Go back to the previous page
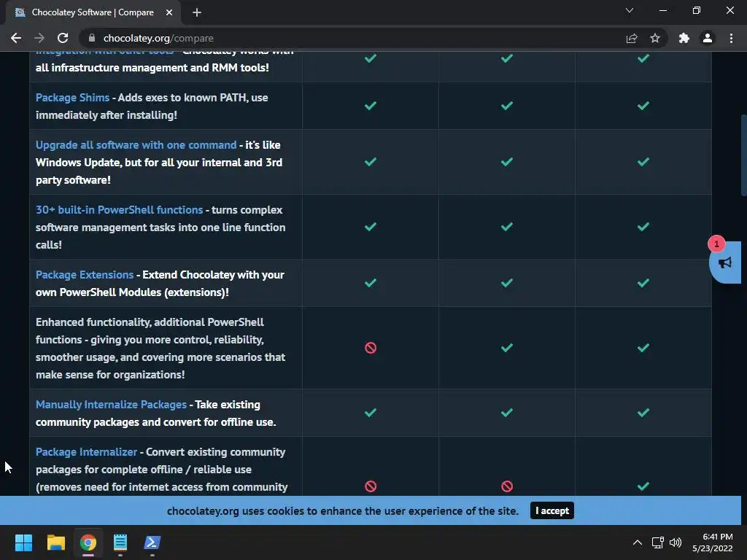 [x=16, y=38]
